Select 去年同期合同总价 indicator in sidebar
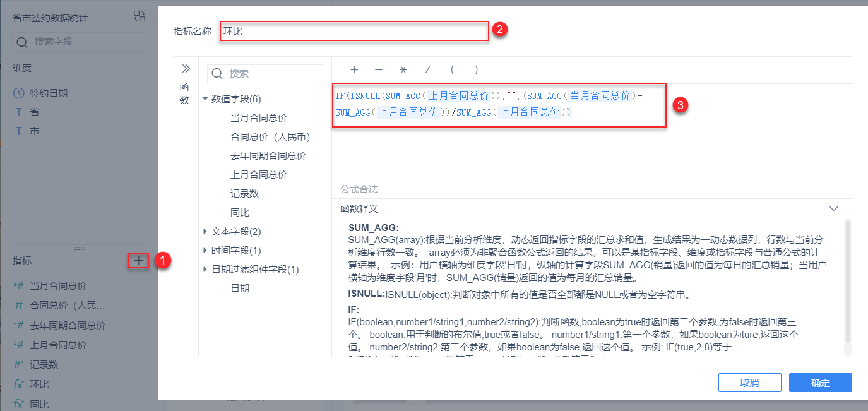868x411 pixels. [68, 325]
